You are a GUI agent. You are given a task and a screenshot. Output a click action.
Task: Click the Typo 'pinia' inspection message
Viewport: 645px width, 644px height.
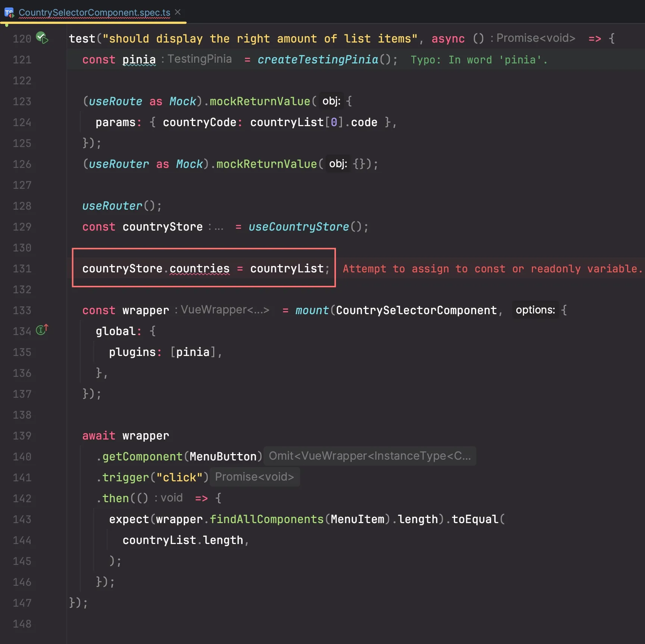point(479,60)
